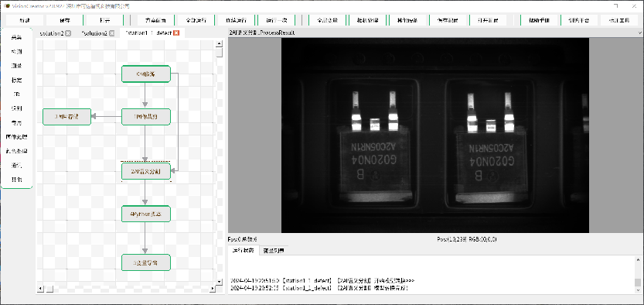Select the 3D category in the sidebar

[16, 94]
